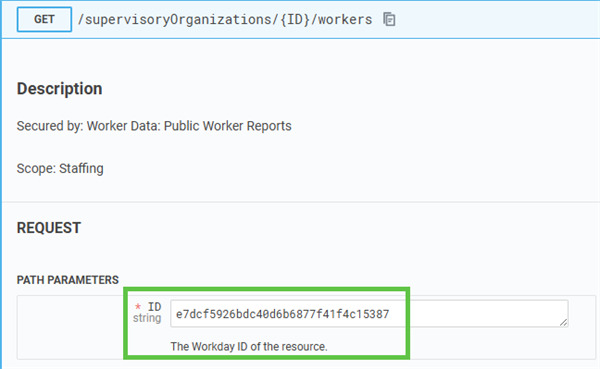600x369 pixels.
Task: Click the 'ID' parameter name label
Action: (154, 307)
